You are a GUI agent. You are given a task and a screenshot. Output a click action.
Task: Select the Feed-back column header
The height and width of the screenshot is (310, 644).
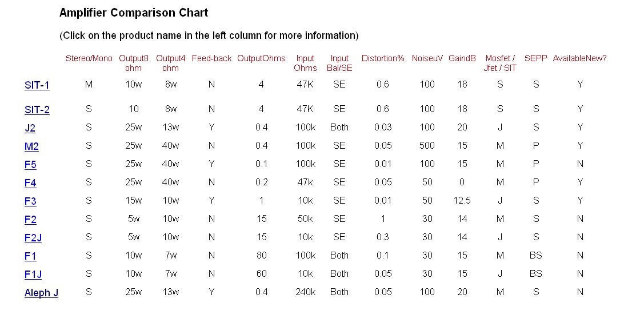pyautogui.click(x=211, y=58)
